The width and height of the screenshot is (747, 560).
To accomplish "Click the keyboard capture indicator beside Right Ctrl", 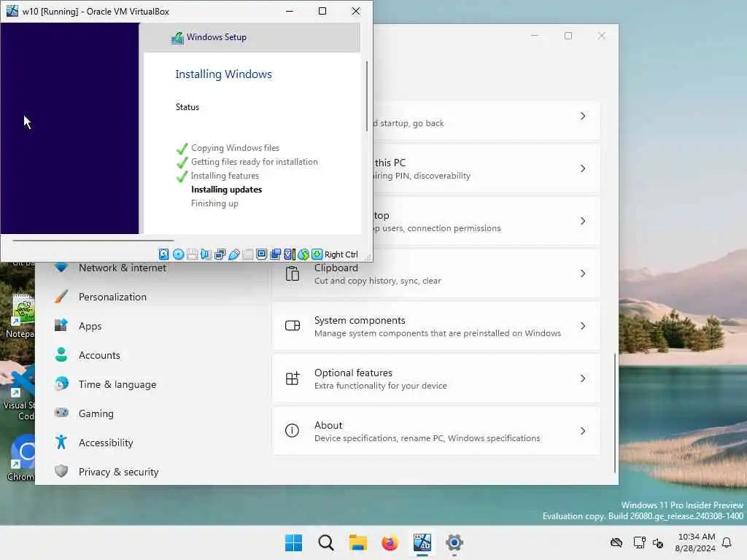I will click(317, 254).
